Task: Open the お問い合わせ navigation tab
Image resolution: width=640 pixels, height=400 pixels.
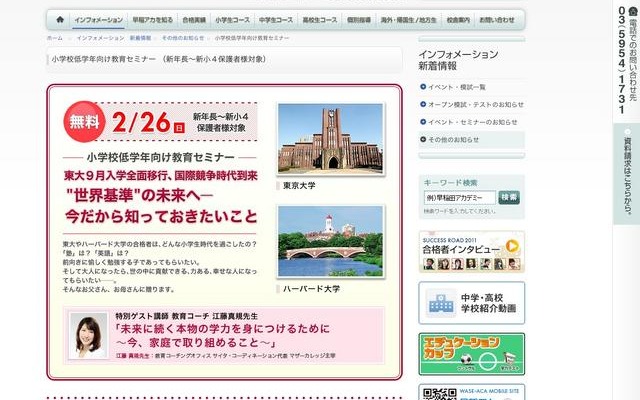Action: [496, 20]
